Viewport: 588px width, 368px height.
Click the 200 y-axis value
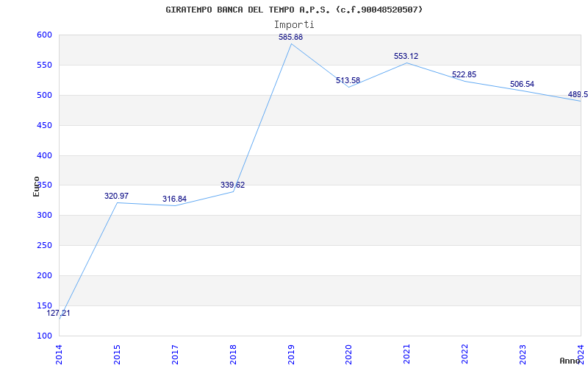click(44, 275)
